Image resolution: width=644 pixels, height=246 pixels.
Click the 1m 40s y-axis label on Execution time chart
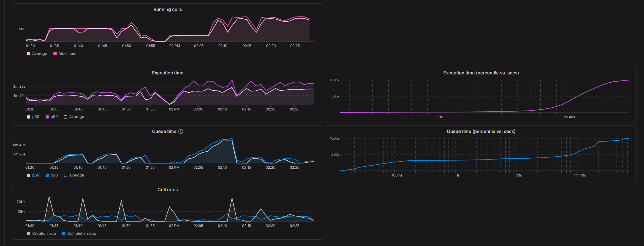20,96
